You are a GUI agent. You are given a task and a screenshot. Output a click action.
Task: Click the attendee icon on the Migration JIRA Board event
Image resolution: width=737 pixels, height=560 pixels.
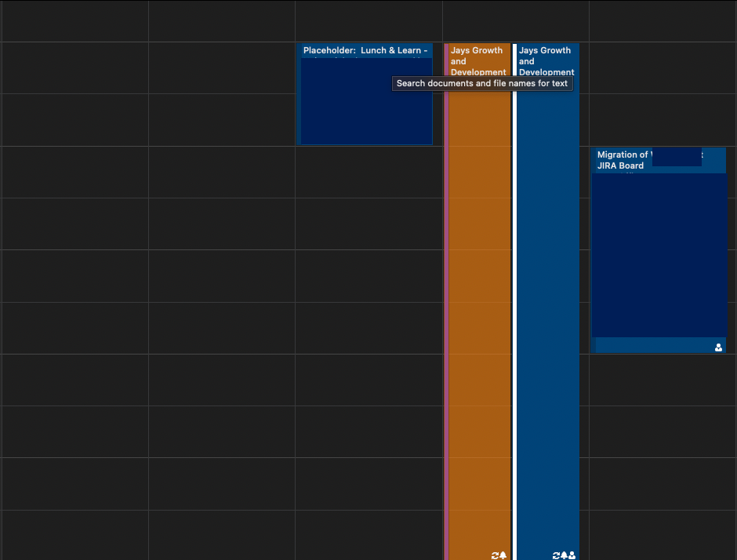[x=718, y=346]
